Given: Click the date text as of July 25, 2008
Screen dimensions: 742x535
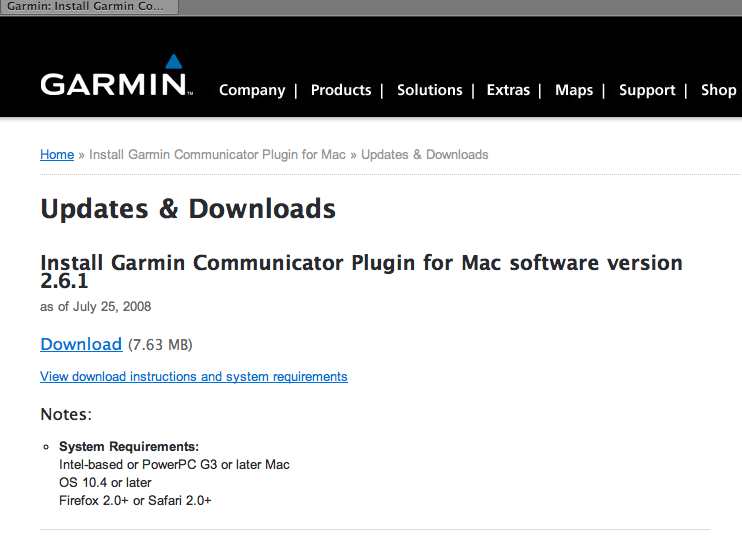Looking at the screenshot, I should [96, 307].
